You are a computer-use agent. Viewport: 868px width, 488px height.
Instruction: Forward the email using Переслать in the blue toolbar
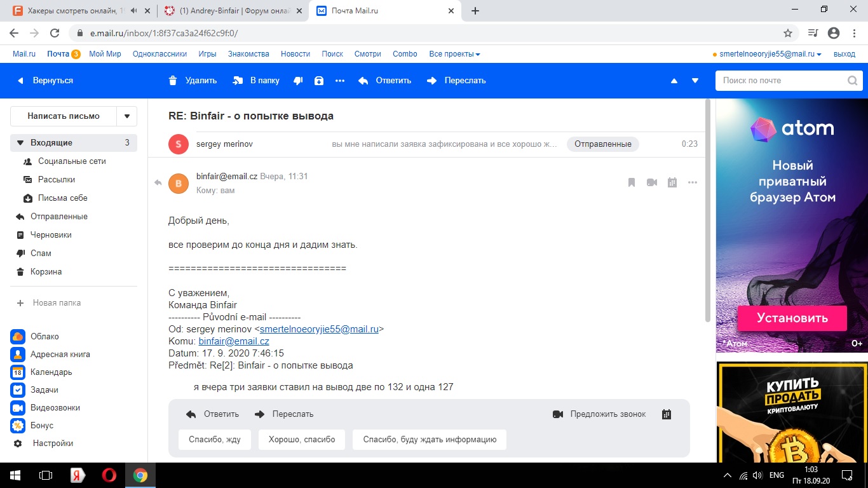(456, 81)
